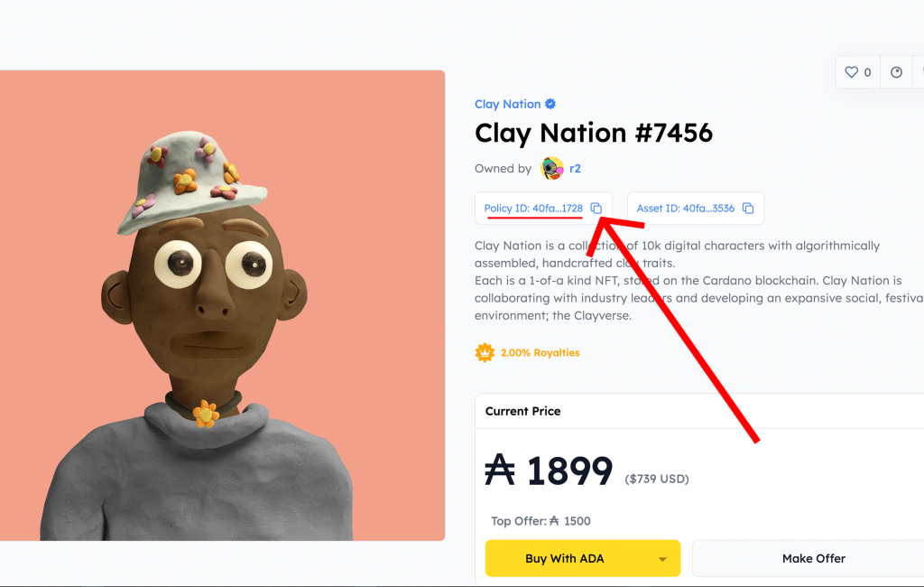The height and width of the screenshot is (587, 924).
Task: Visit owner r2's profile link
Action: click(x=575, y=169)
